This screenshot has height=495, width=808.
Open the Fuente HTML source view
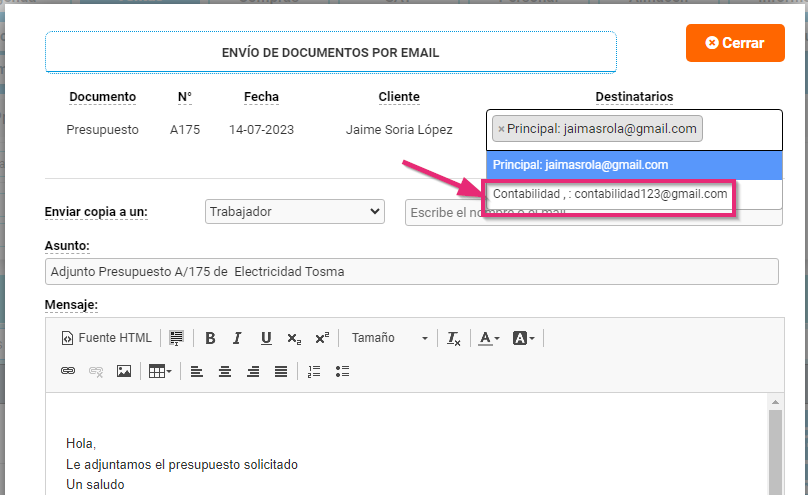click(107, 338)
